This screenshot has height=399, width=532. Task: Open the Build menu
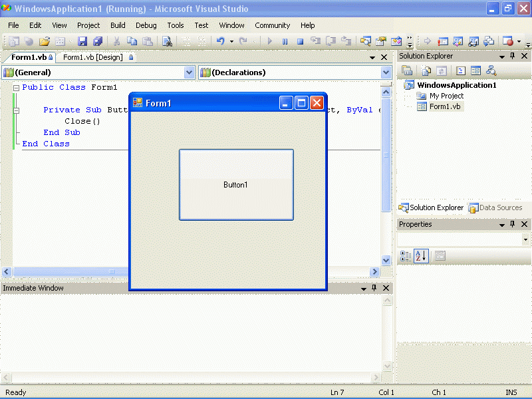118,25
